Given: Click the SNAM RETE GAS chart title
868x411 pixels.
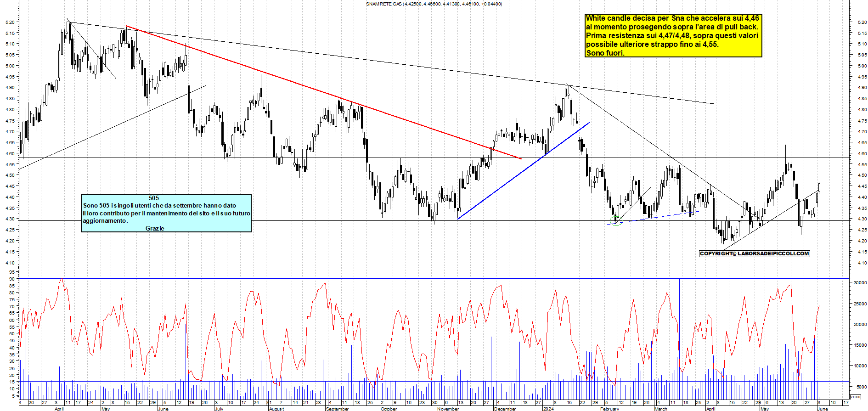Looking at the screenshot, I should click(434, 4).
